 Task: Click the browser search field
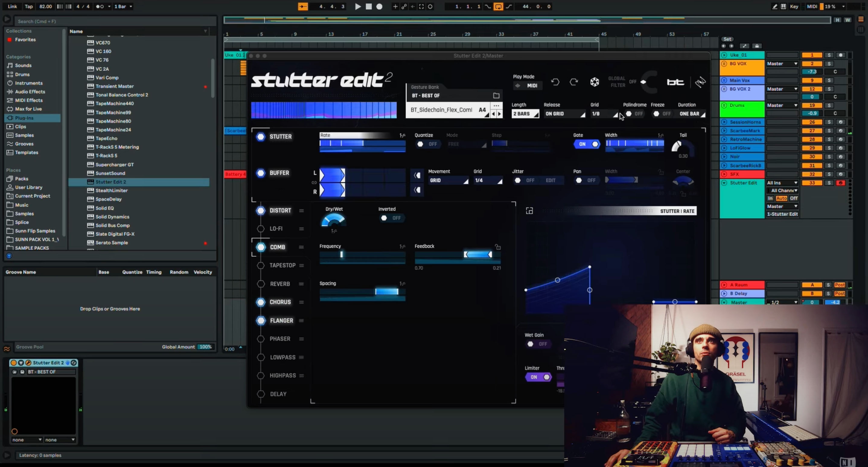(x=115, y=21)
